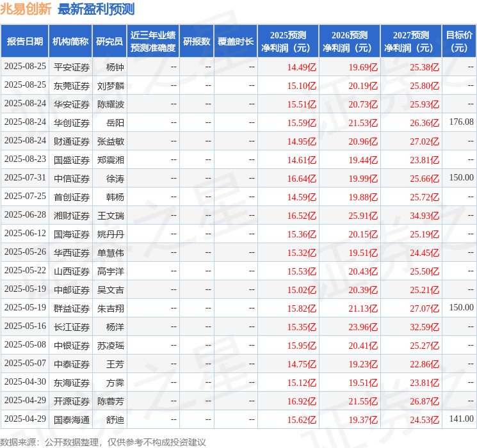
Task: Open the 国泰海通 institution entry
Action: [x=71, y=420]
